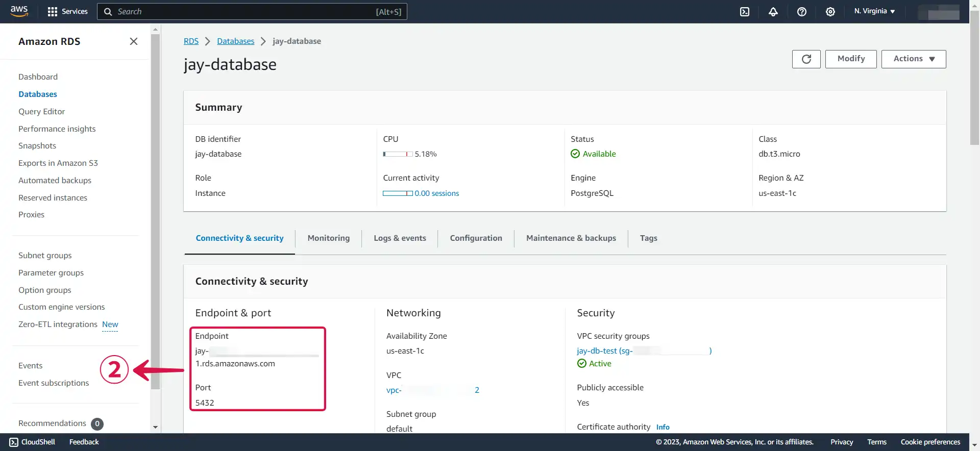
Task: Go to Snapshots
Action: point(37,146)
